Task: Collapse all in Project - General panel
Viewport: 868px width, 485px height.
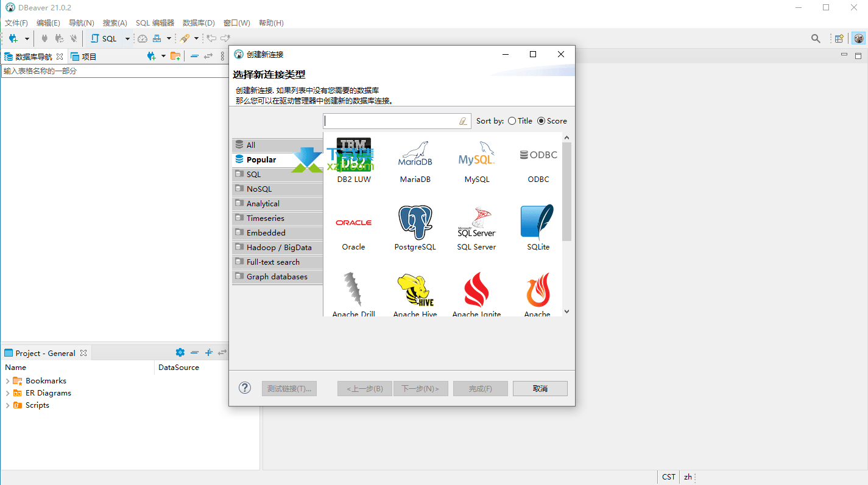Action: [x=194, y=352]
